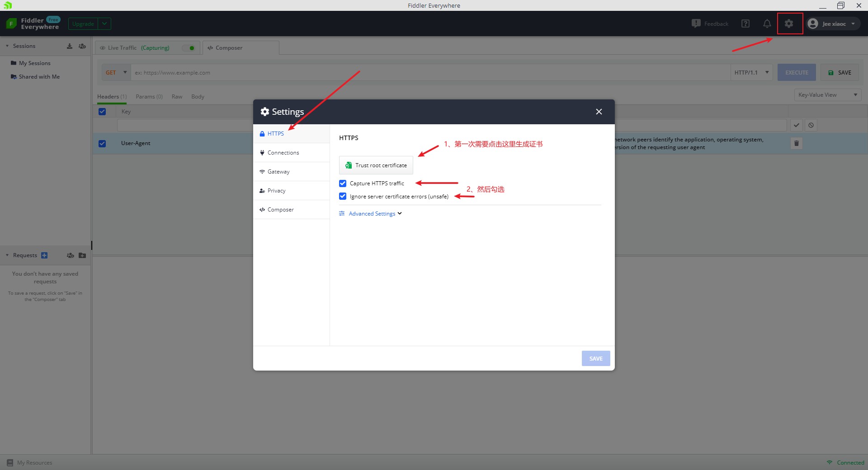Screen dimensions: 868x470
Task: Click the My Resources icon in status bar
Action: pyautogui.click(x=10, y=463)
